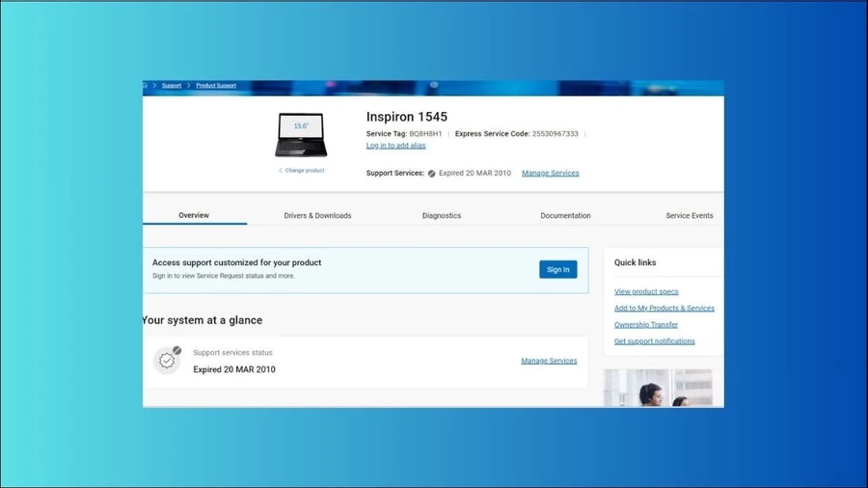Open Manage Services in system glance card
Screen dimensions: 868x488
(x=549, y=361)
